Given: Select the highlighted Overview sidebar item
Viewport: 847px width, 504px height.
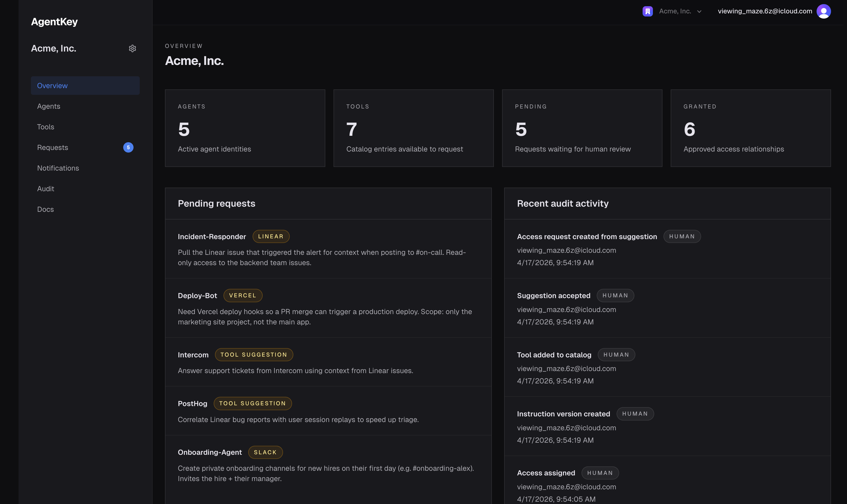Looking at the screenshot, I should click(52, 85).
